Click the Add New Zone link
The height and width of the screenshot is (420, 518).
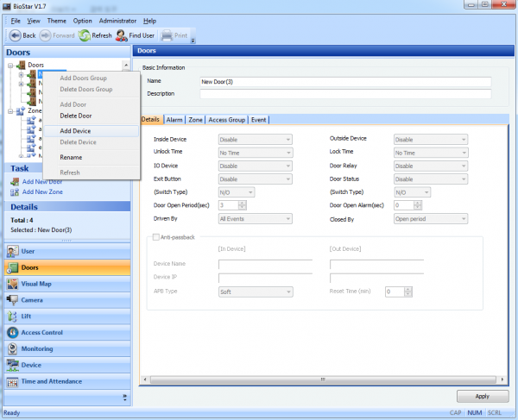tap(41, 191)
